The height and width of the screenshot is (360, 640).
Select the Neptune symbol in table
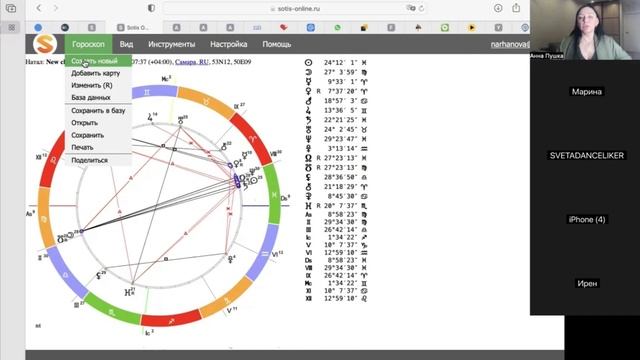pos(309,139)
